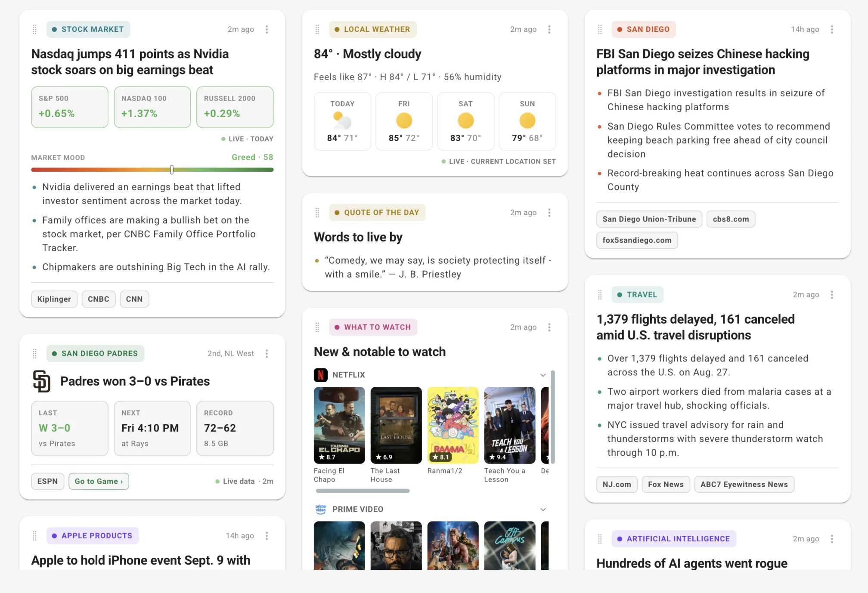Click the Go to Game link
The image size is (868, 593).
[99, 481]
